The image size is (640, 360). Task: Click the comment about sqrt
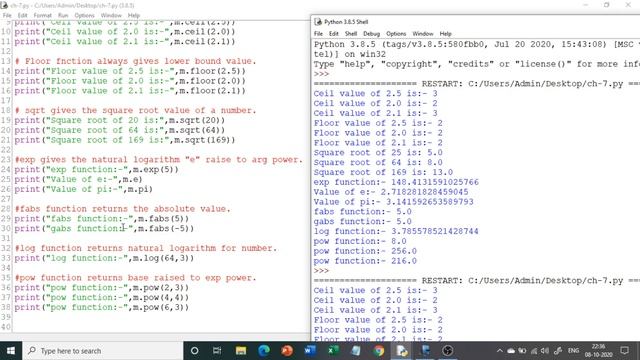click(x=136, y=111)
